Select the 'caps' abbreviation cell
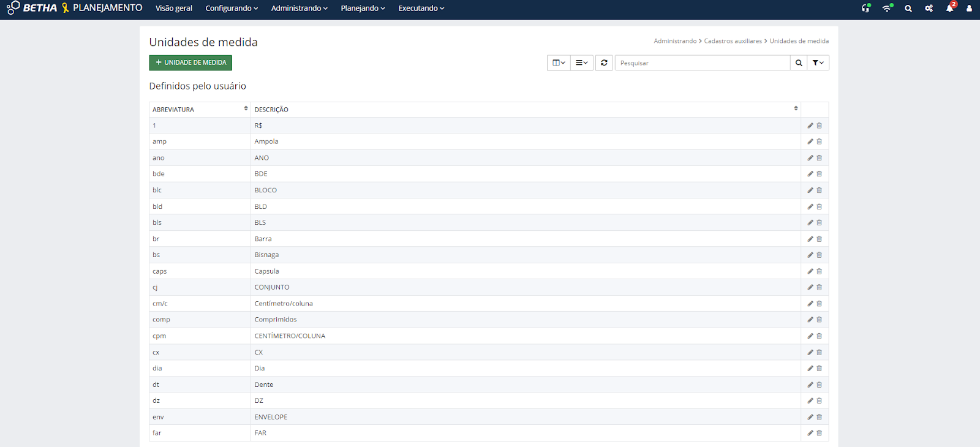This screenshot has height=447, width=980. click(200, 271)
